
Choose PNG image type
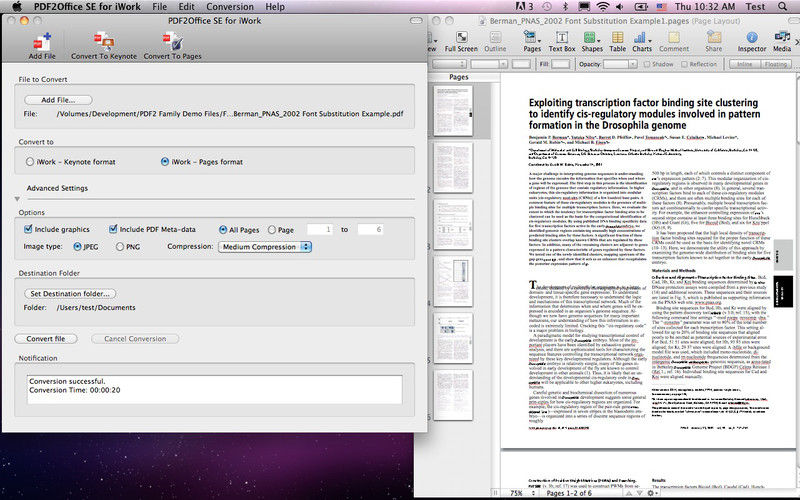coord(120,246)
